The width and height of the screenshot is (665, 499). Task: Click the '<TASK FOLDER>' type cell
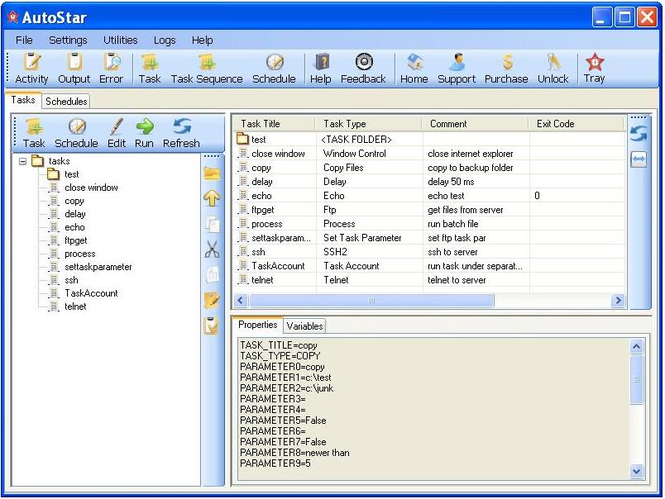coord(356,139)
